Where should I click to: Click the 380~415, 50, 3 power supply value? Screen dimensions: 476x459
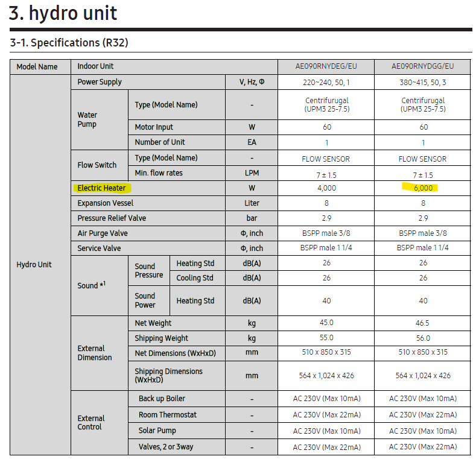click(422, 82)
